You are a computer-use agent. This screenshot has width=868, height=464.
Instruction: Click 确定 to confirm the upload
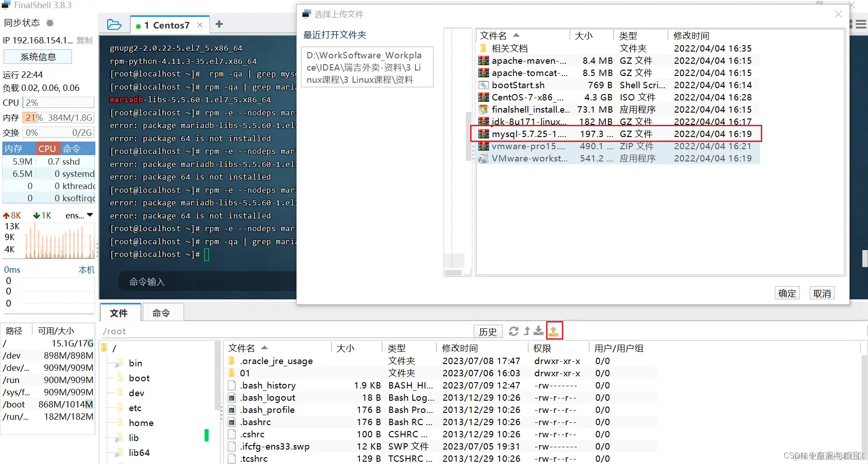787,293
